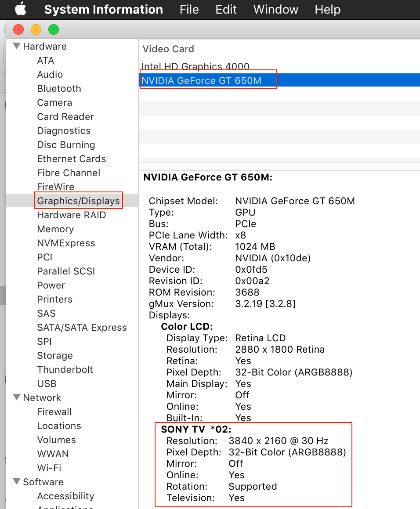Viewport: 420px width, 509px height.
Task: Open the Window menu
Action: (x=275, y=9)
